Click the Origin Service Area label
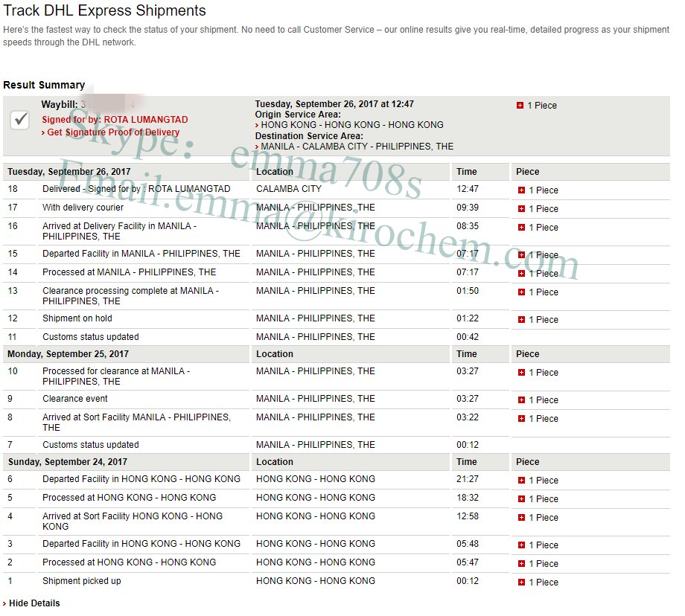 tap(298, 115)
